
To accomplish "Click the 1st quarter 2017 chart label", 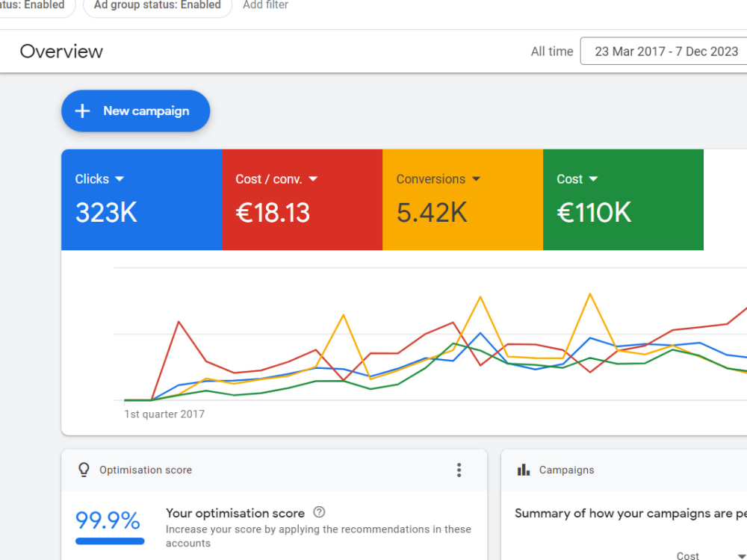I will [164, 414].
